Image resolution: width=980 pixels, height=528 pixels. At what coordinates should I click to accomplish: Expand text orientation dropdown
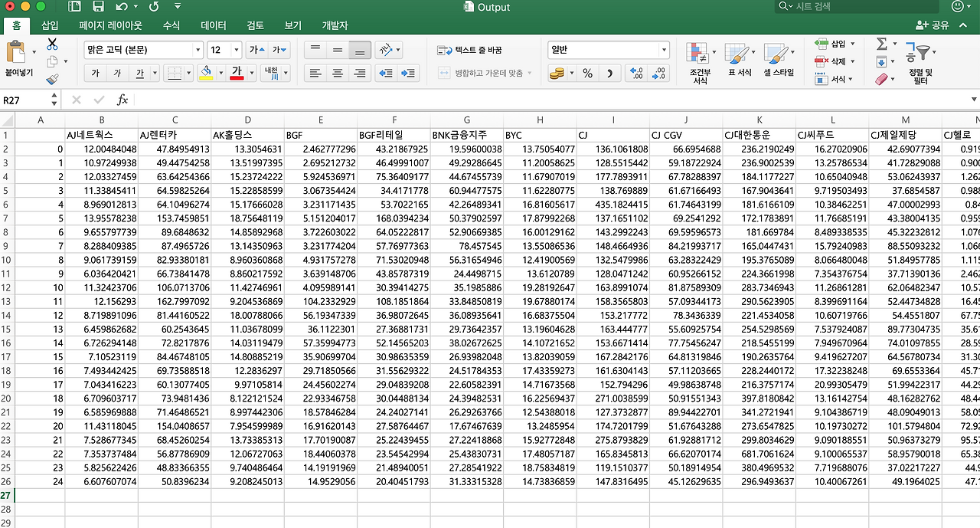[399, 50]
